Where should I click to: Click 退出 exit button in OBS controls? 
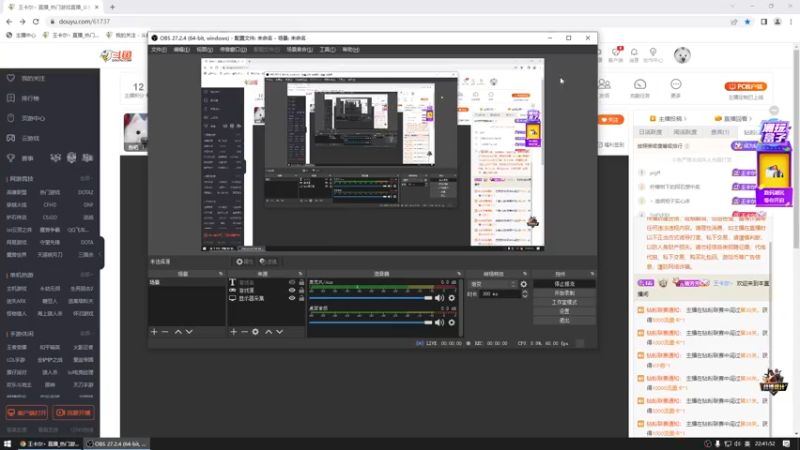click(x=564, y=321)
